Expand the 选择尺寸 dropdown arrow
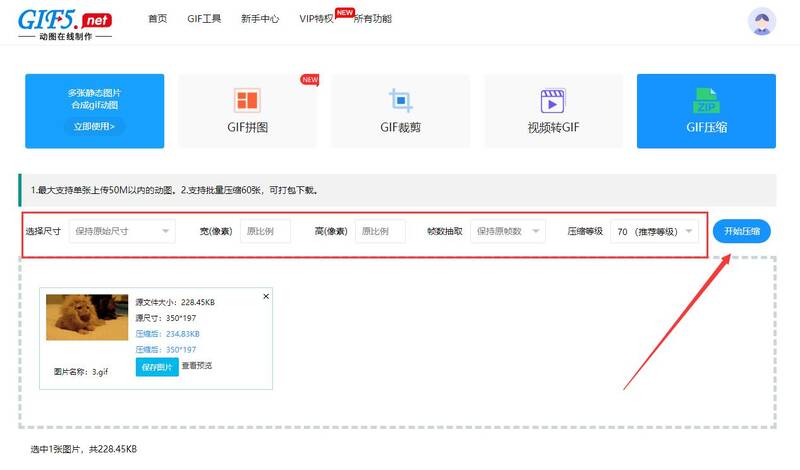The image size is (800, 470). coord(165,231)
